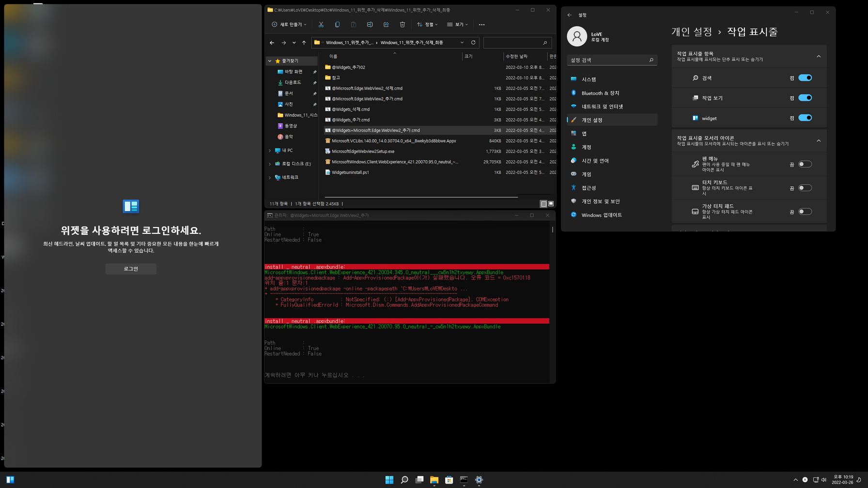Click the 설정 검색 input field
This screenshot has height=488, width=868.
pyautogui.click(x=612, y=60)
